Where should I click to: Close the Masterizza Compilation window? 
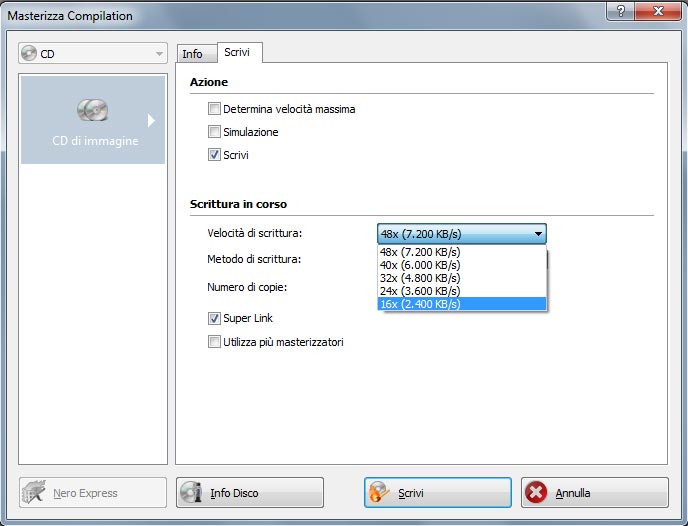point(658,11)
